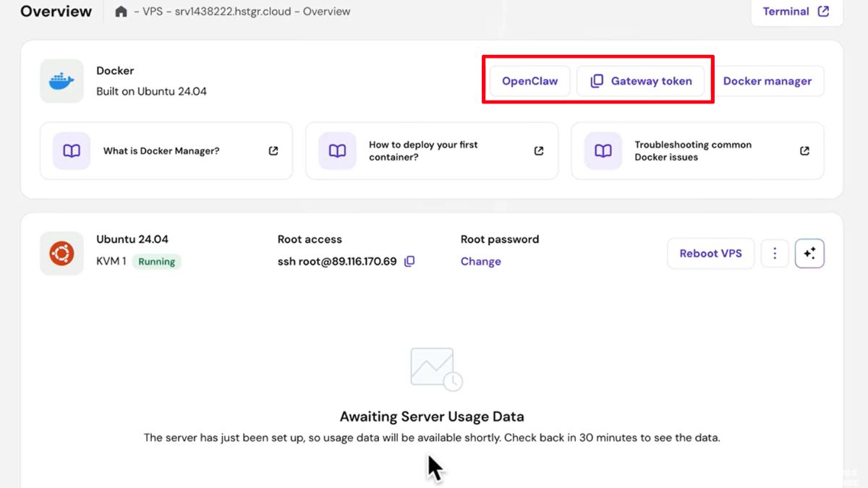The height and width of the screenshot is (488, 868).
Task: Copy the SSH root address using copy icon
Action: point(409,261)
